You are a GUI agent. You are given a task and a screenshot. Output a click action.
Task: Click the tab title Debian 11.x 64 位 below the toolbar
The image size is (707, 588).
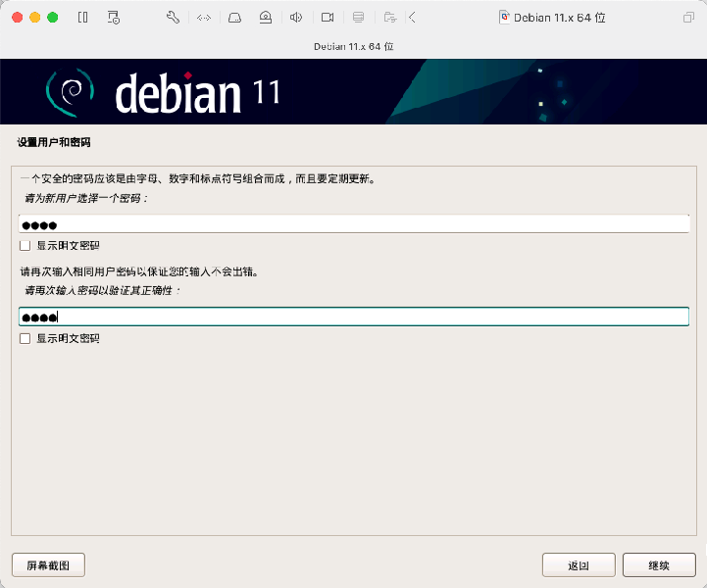[353, 46]
